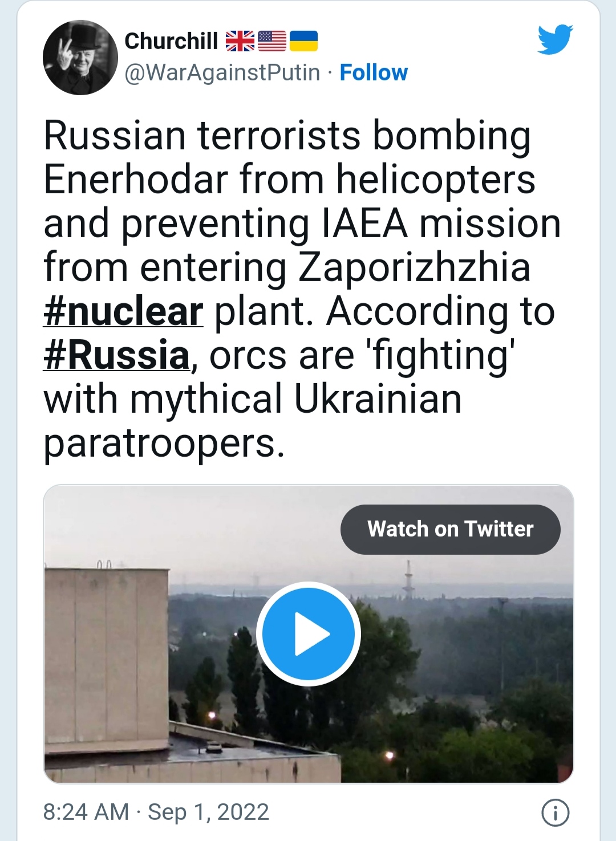616x841 pixels.
Task: Click the word Zaporizhzhia in the tweet
Action: click(414, 267)
